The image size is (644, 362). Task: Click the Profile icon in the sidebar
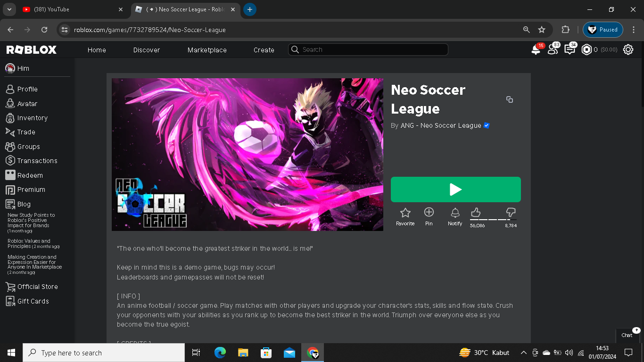click(x=10, y=89)
